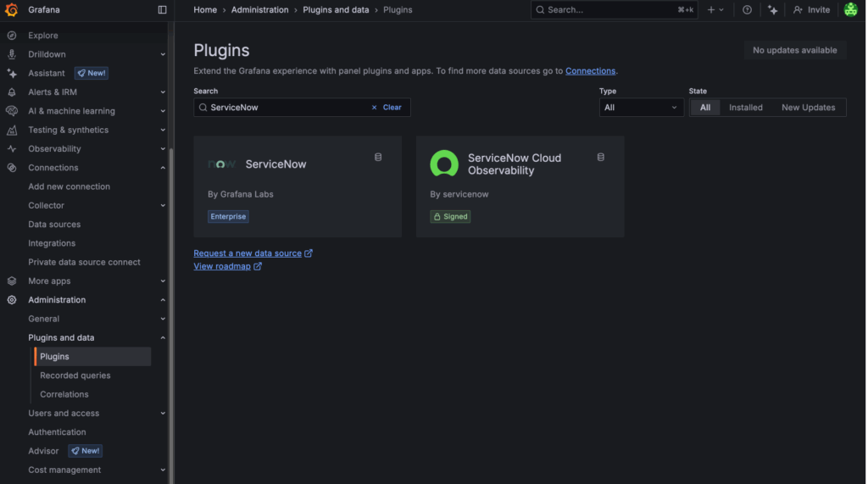Image resolution: width=868 pixels, height=484 pixels.
Task: Expand the Collector chevron
Action: click(x=163, y=205)
